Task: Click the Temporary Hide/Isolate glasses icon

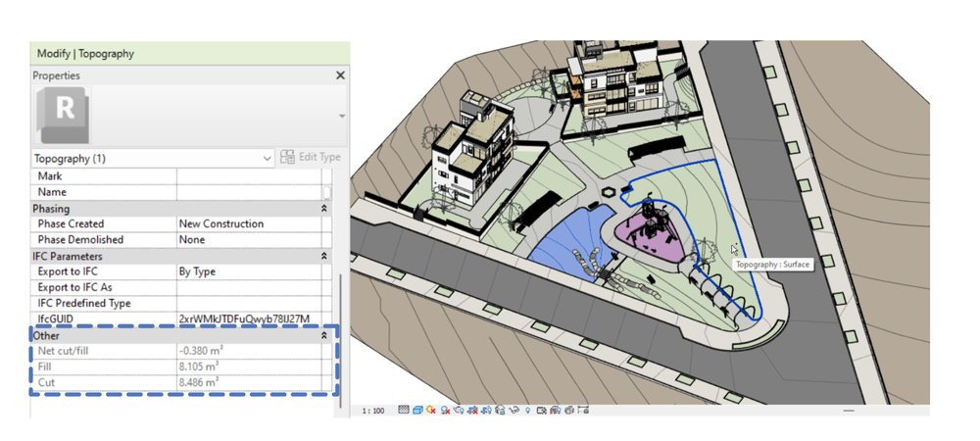Action: click(x=514, y=411)
